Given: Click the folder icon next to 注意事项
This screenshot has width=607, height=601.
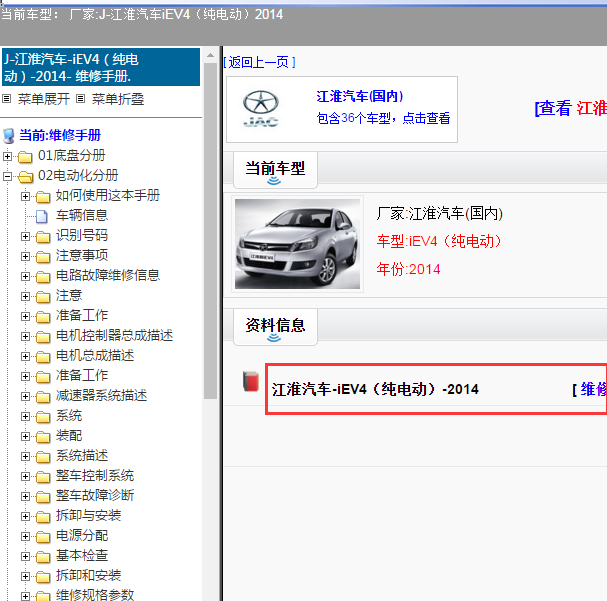Looking at the screenshot, I should pos(43,257).
